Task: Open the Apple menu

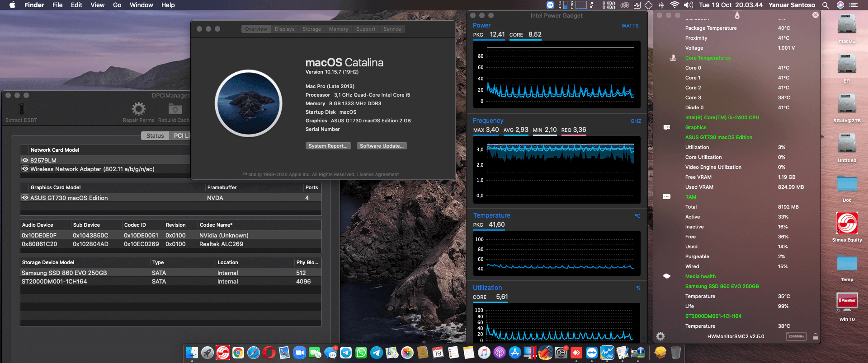Action: (x=12, y=5)
